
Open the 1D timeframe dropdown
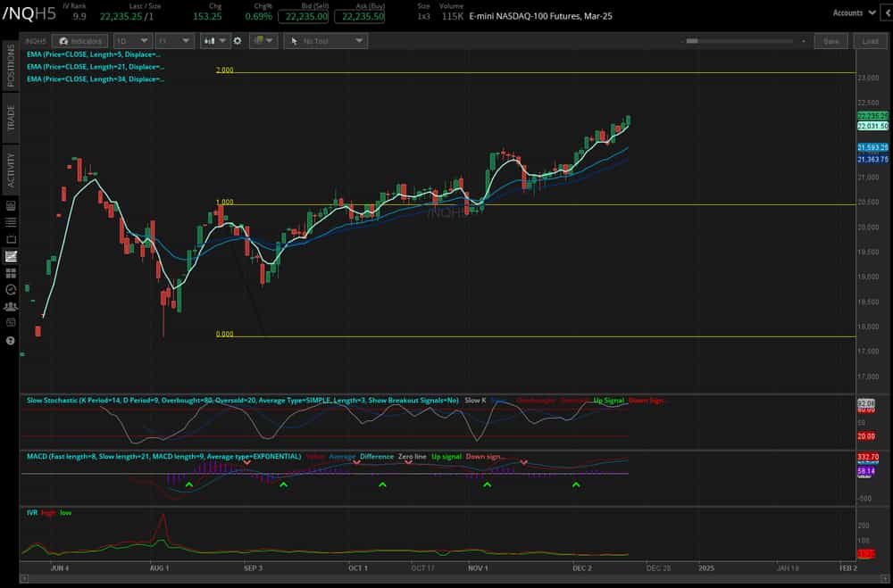pyautogui.click(x=132, y=40)
